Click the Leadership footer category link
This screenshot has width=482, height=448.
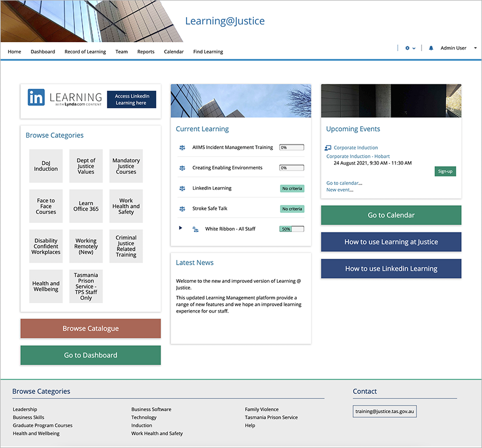(x=25, y=410)
